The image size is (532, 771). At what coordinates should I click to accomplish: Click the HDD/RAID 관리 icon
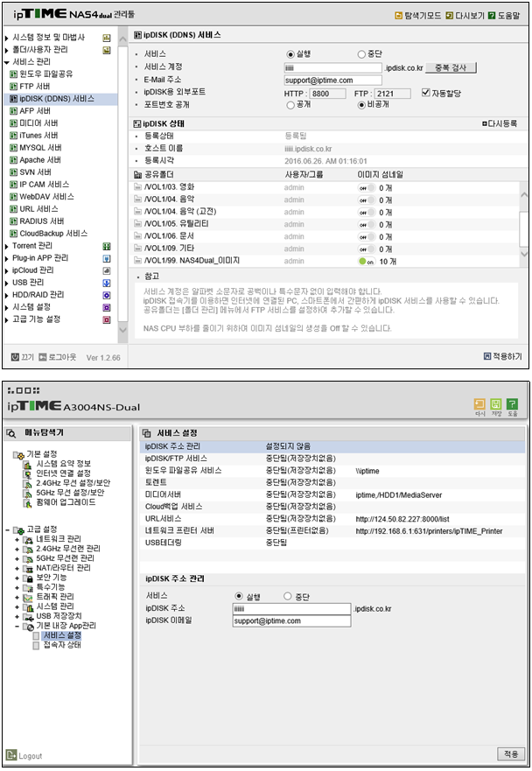click(x=106, y=296)
